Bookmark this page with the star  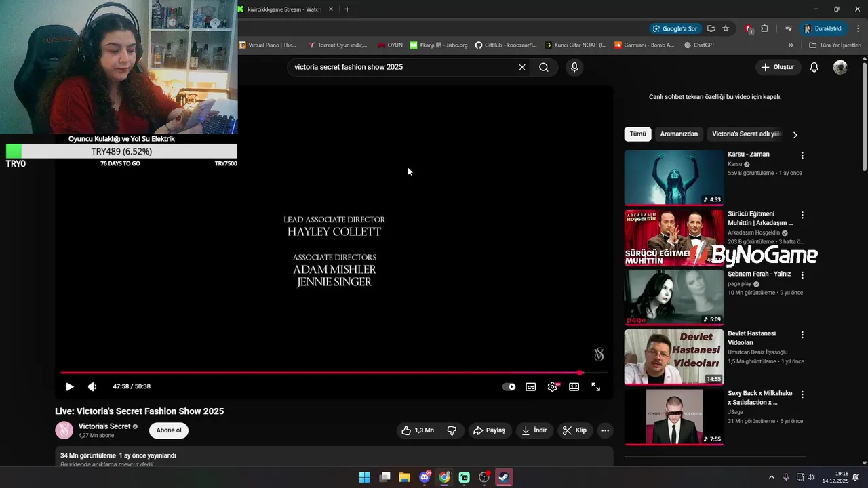click(x=726, y=28)
